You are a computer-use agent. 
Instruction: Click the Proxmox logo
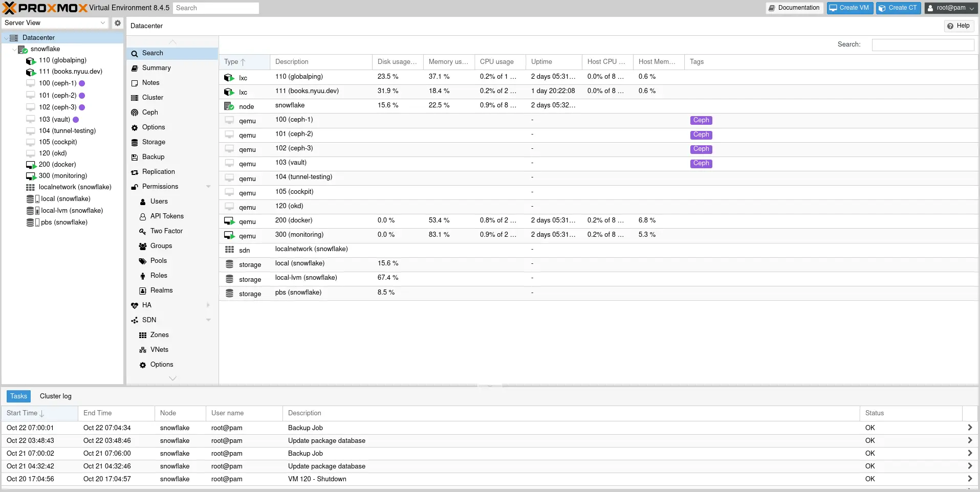pyautogui.click(x=43, y=8)
